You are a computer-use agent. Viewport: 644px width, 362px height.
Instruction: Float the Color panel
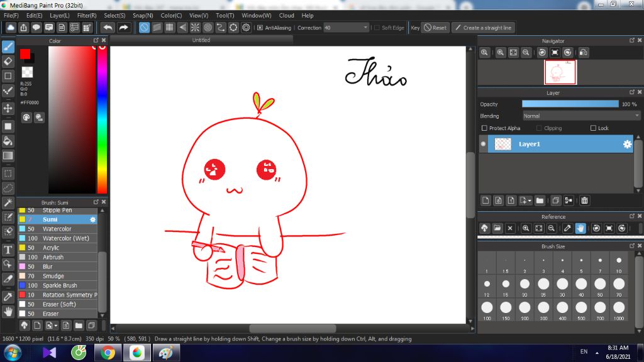pos(96,40)
